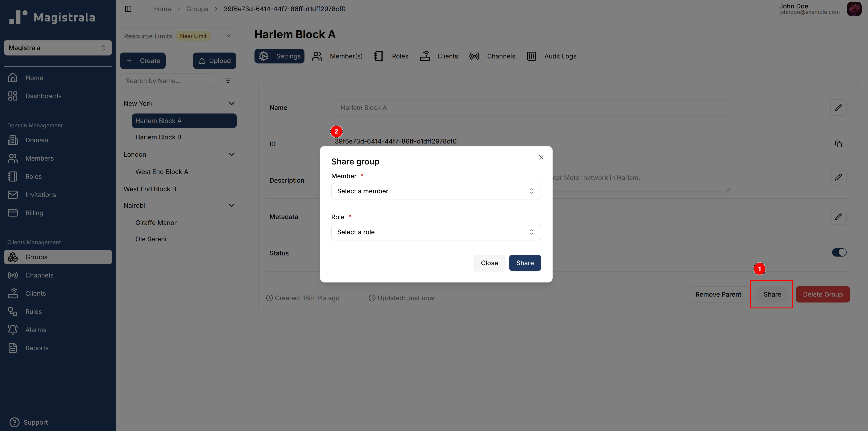The height and width of the screenshot is (431, 868).
Task: Open the Support help icon
Action: click(15, 422)
